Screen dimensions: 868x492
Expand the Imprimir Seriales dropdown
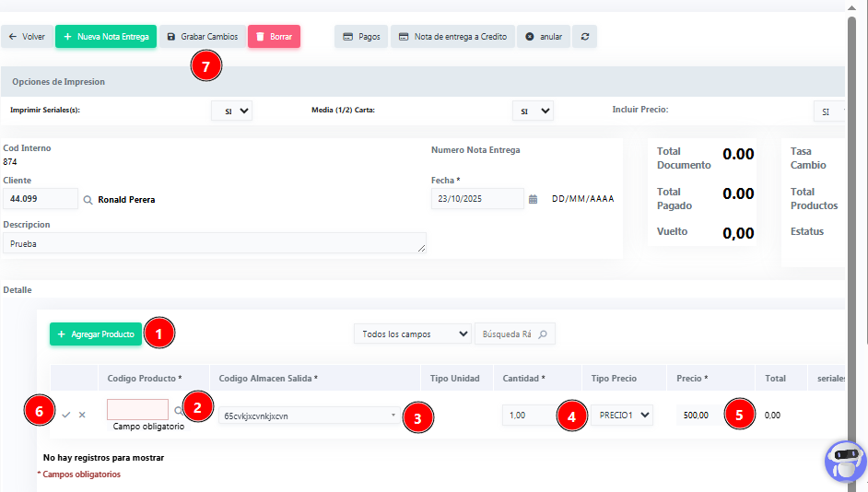click(231, 111)
